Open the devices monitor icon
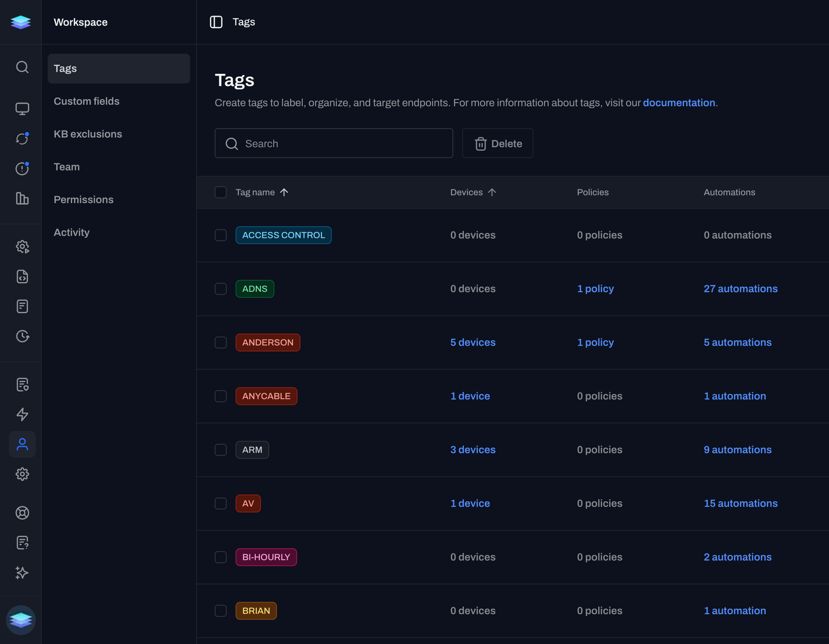This screenshot has height=644, width=829. point(22,109)
